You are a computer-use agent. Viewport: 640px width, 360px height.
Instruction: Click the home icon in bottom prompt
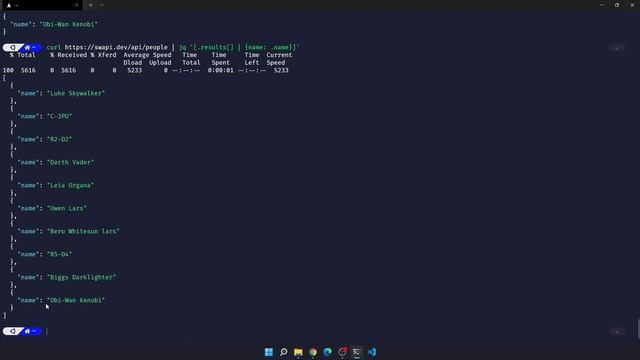27,331
